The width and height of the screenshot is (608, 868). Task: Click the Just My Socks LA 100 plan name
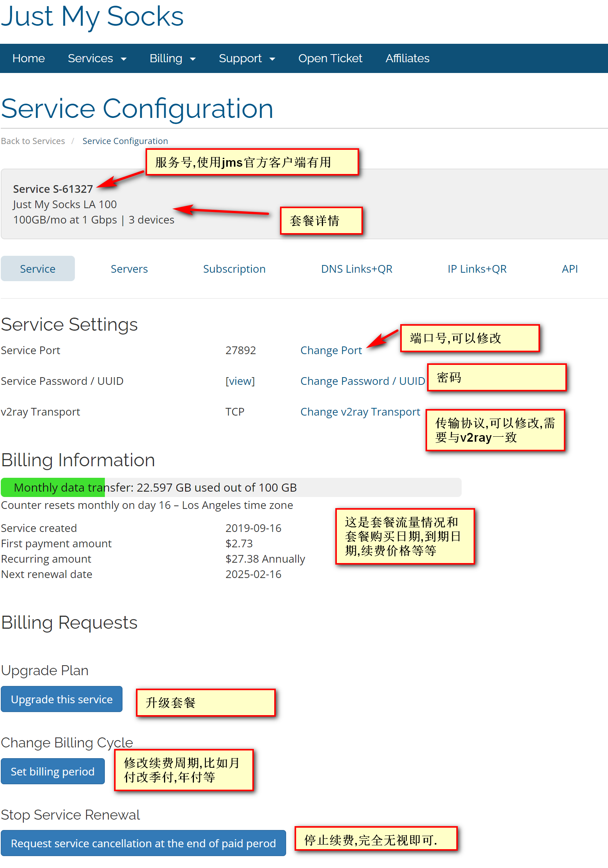65,204
